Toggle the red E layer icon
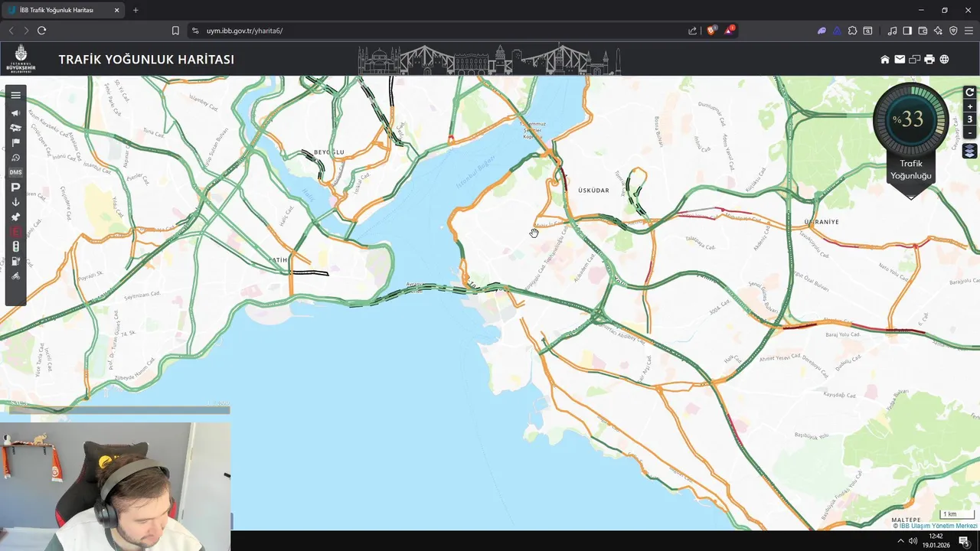Image resolution: width=980 pixels, height=551 pixels. click(15, 232)
